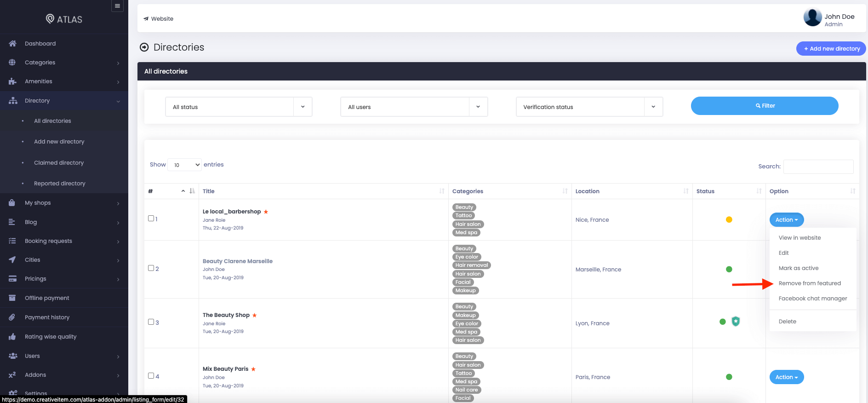Select View in website menu option
This screenshot has height=403, width=868.
click(x=799, y=238)
